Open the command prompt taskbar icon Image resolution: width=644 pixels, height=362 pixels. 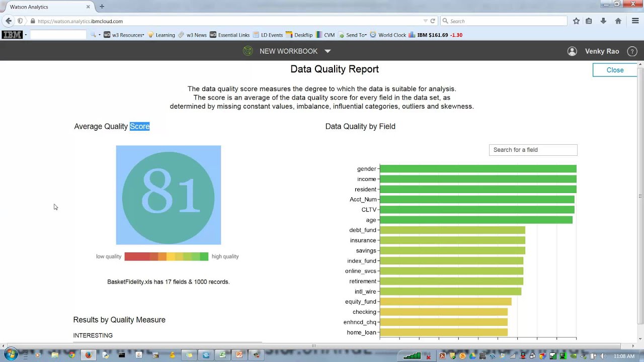pos(122,355)
